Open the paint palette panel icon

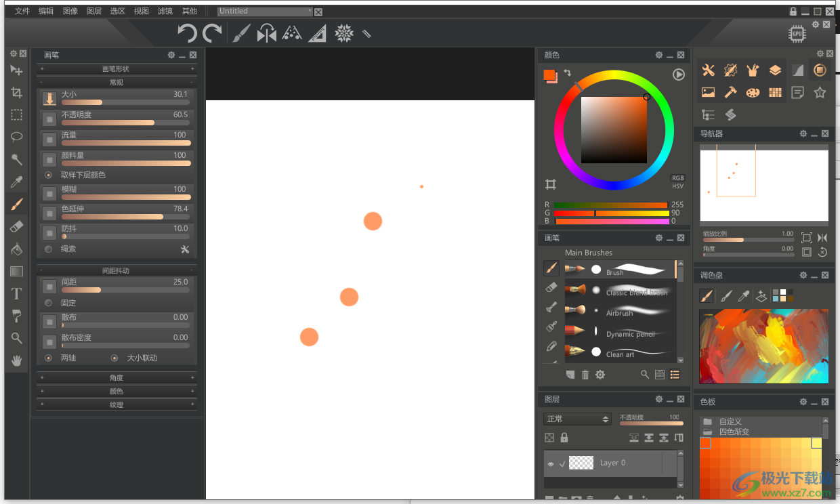click(753, 92)
